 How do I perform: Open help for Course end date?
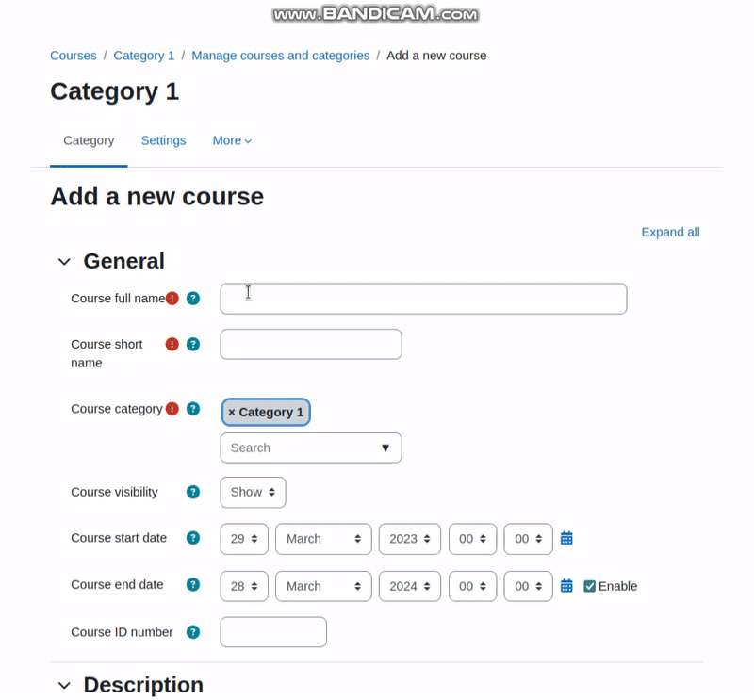[193, 585]
